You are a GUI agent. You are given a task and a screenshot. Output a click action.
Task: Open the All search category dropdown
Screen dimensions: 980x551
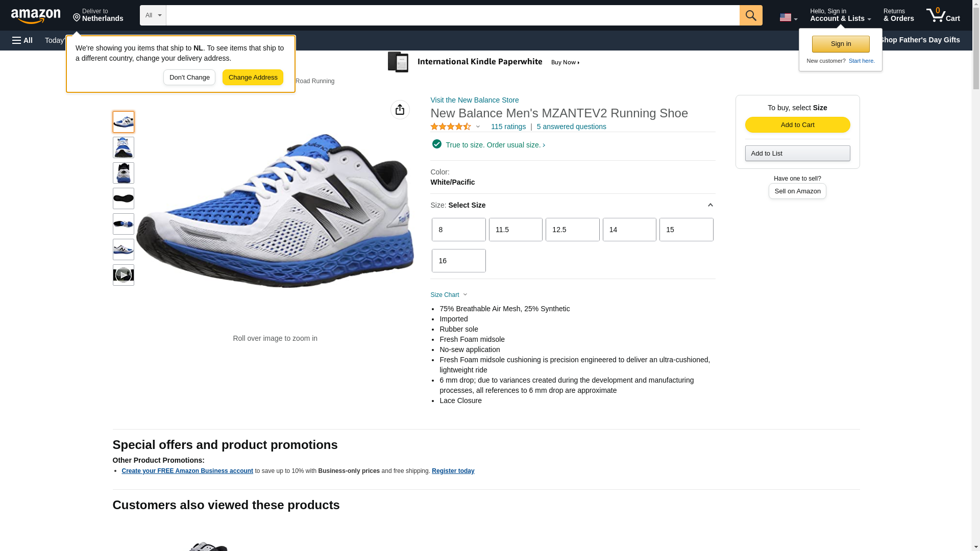coord(153,15)
